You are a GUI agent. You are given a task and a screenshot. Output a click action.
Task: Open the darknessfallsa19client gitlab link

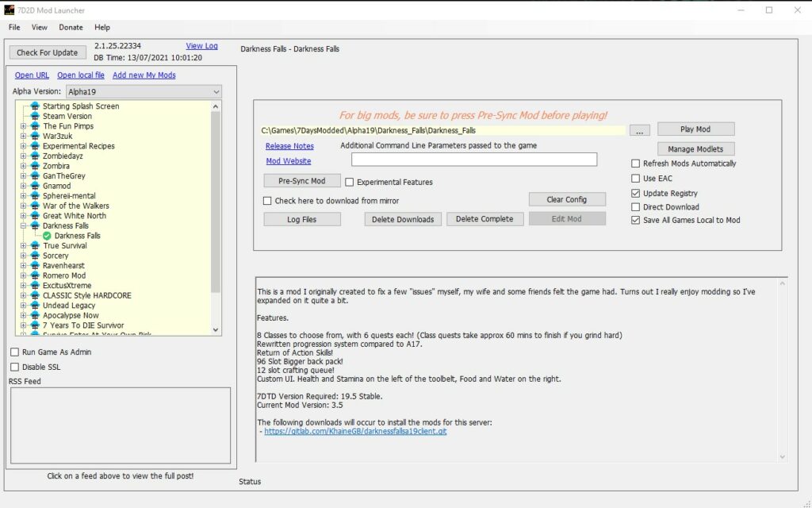(x=355, y=431)
